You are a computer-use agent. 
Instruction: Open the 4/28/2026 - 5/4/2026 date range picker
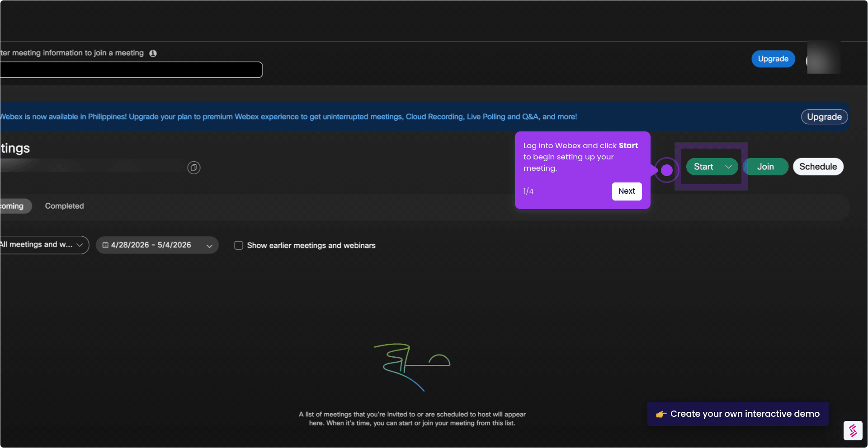157,245
